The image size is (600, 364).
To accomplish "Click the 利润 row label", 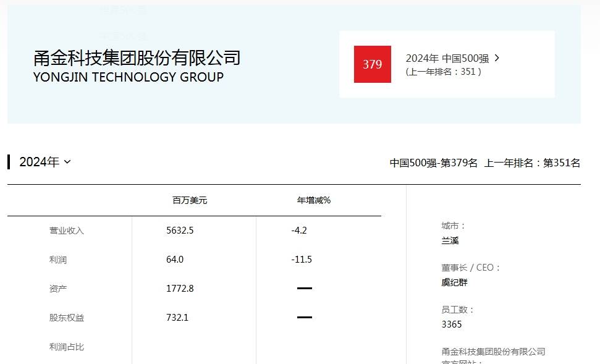I will pos(58,260).
